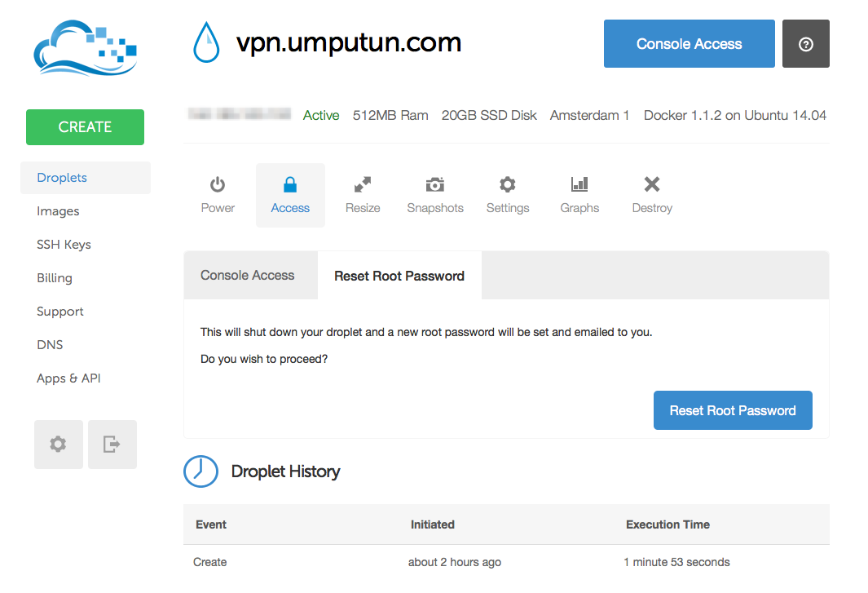The height and width of the screenshot is (593, 868).
Task: Open droplet Settings gear icon
Action: click(508, 185)
